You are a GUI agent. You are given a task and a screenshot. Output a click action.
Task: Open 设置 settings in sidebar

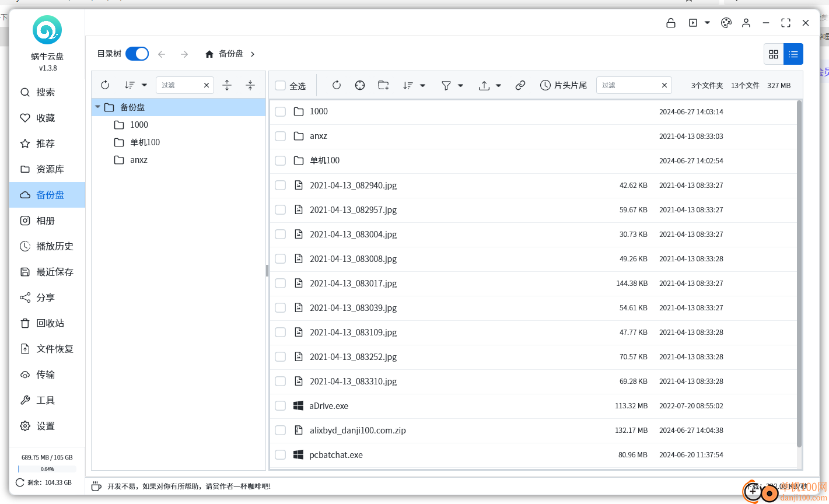[x=47, y=426]
